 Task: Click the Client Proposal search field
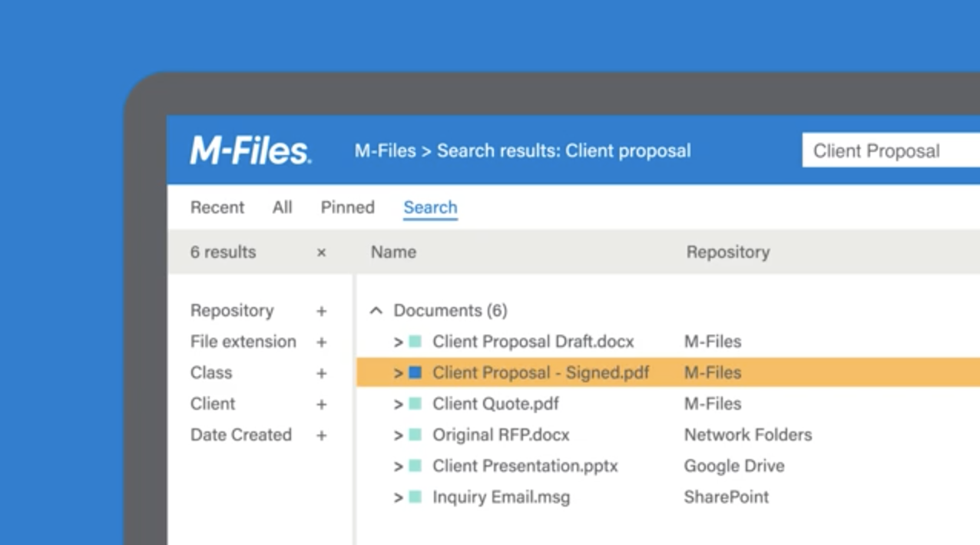coord(891,151)
